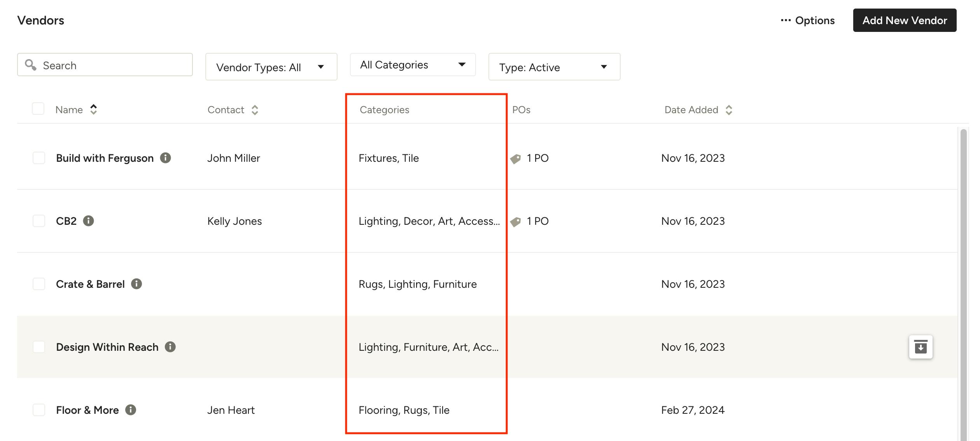Viewport: 980px width, 441px height.
Task: Click the info icon beside CB2
Action: (x=89, y=221)
